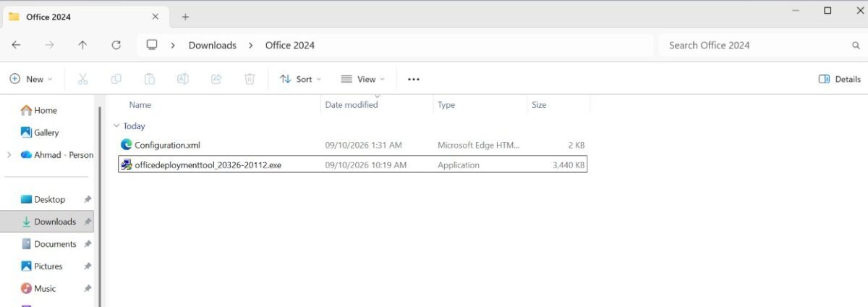Click pin icon next to Documents

coord(88,244)
